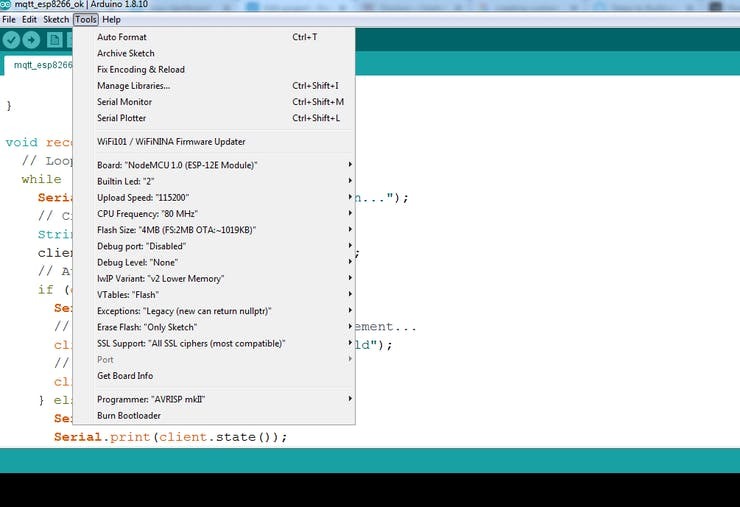Open the Sketch menu
Viewport: 740px width, 507px height.
tap(56, 19)
